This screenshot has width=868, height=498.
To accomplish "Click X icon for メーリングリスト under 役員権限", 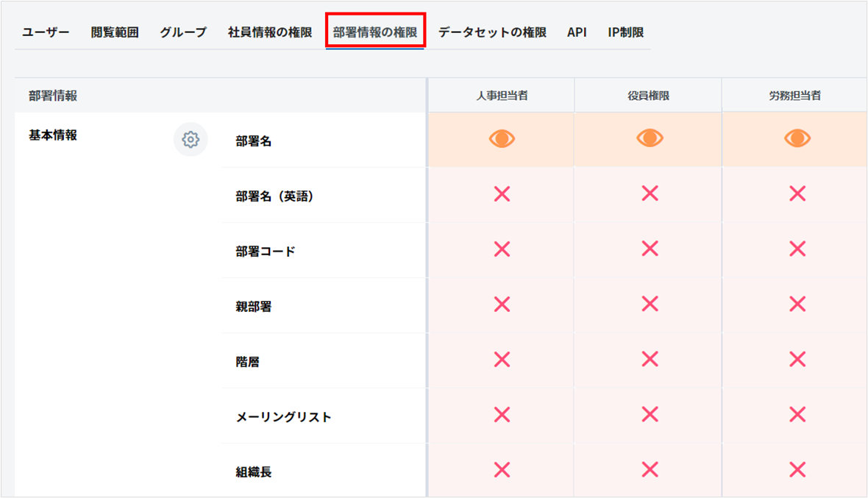I will point(650,415).
